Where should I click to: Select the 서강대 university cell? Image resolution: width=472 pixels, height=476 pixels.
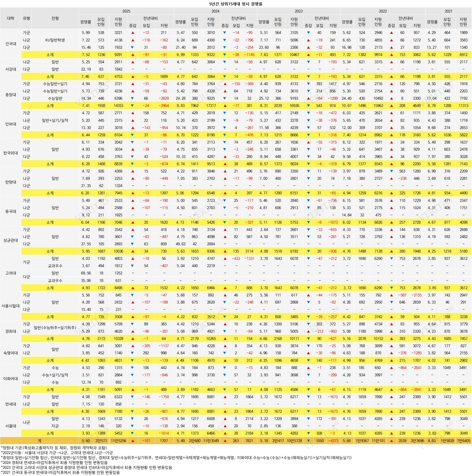click(10, 69)
